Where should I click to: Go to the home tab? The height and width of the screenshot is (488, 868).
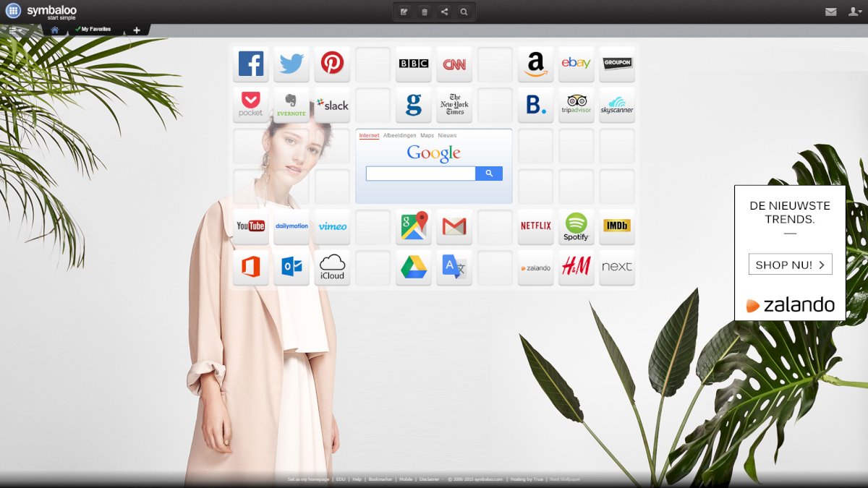point(55,30)
